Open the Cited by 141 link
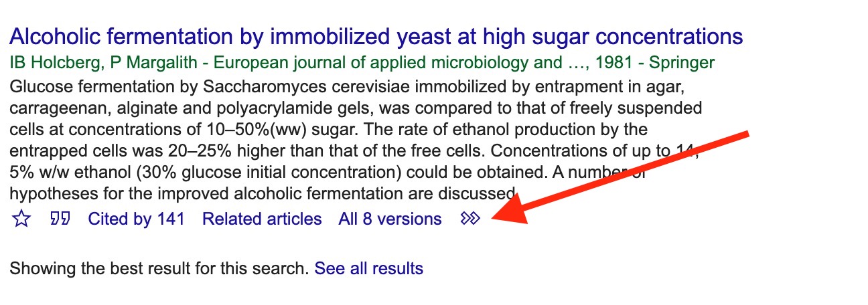This screenshot has height=305, width=868. click(x=137, y=219)
